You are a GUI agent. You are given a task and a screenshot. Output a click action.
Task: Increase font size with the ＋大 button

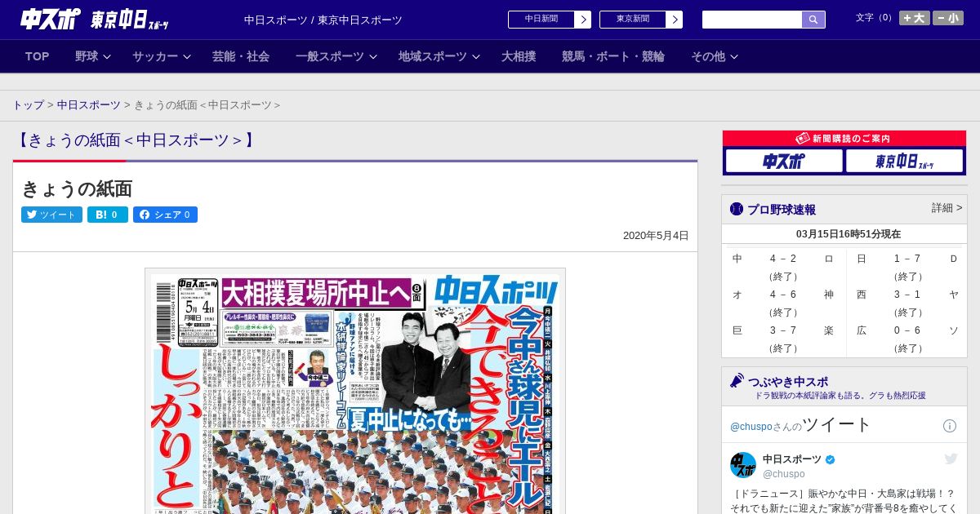pos(915,18)
